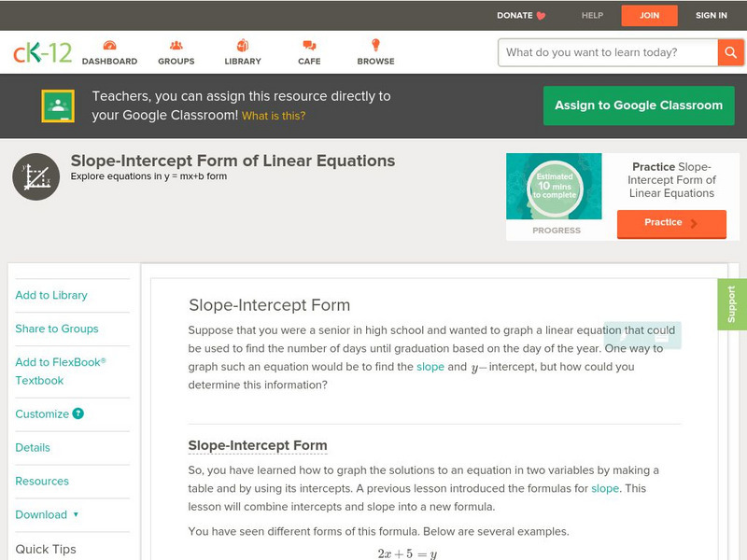Click the LIBRARY nav label

pyautogui.click(x=243, y=62)
